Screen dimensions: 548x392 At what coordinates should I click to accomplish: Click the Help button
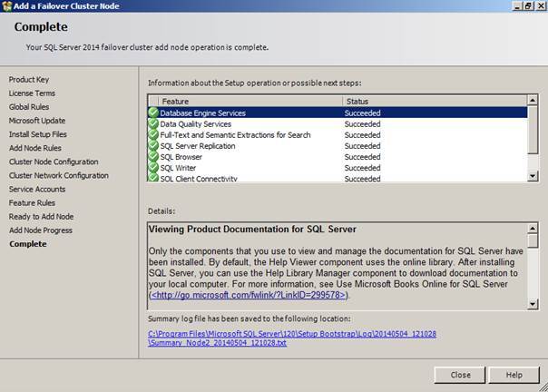click(x=514, y=375)
